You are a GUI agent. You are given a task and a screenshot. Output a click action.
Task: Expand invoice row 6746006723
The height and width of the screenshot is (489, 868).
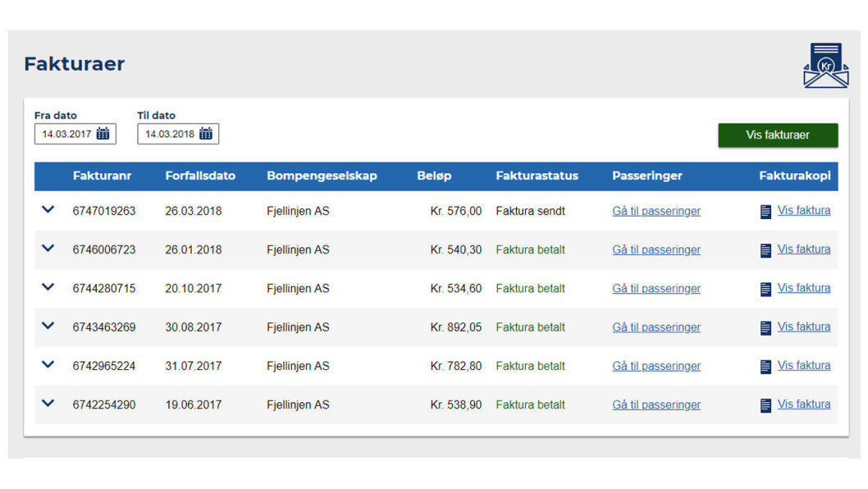[x=48, y=248]
